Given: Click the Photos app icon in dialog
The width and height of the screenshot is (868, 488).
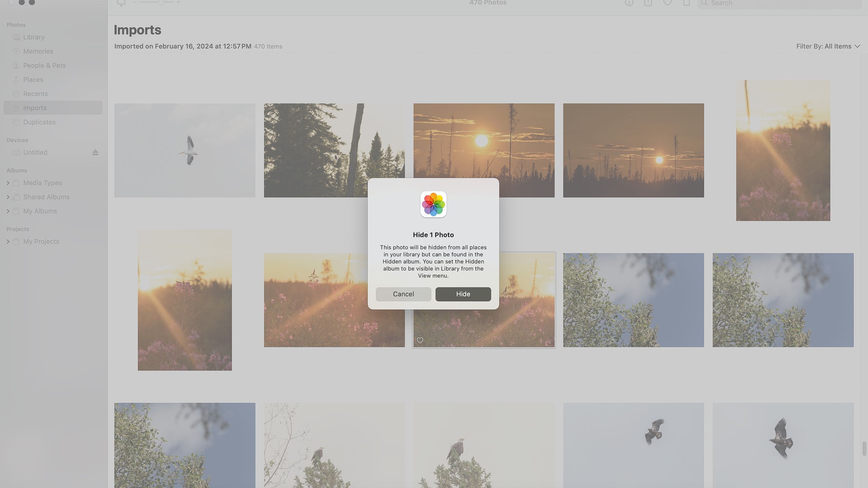Looking at the screenshot, I should (433, 204).
